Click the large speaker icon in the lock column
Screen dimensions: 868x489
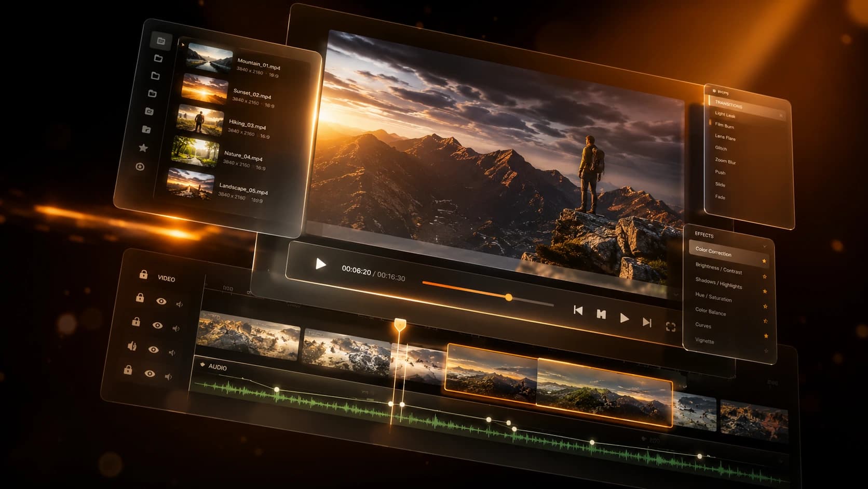tap(132, 346)
